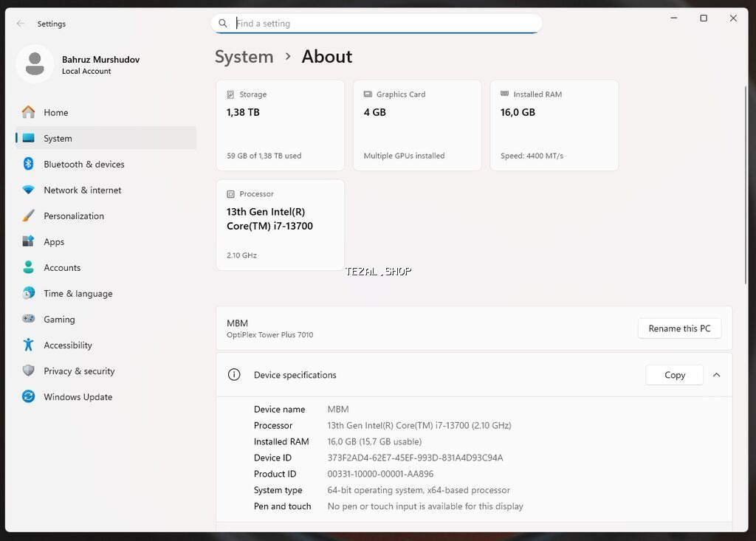The width and height of the screenshot is (756, 541).
Task: Select Accounts in the navigation menu
Action: tap(62, 267)
